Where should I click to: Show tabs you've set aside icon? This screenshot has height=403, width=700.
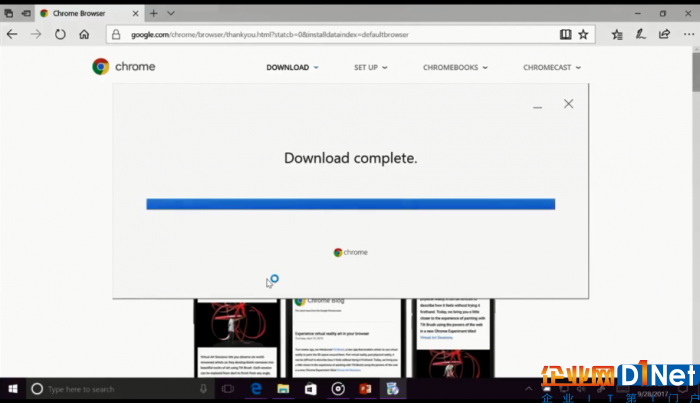pyautogui.click(x=8, y=13)
